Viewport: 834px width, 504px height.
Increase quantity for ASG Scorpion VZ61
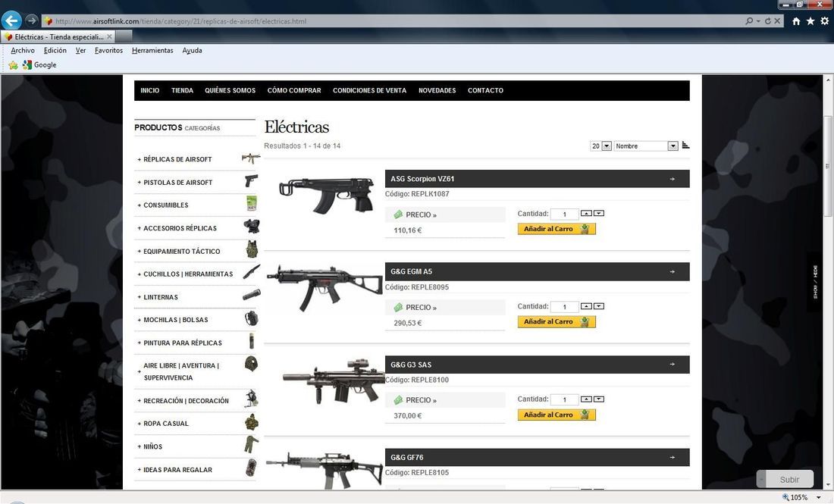point(586,213)
